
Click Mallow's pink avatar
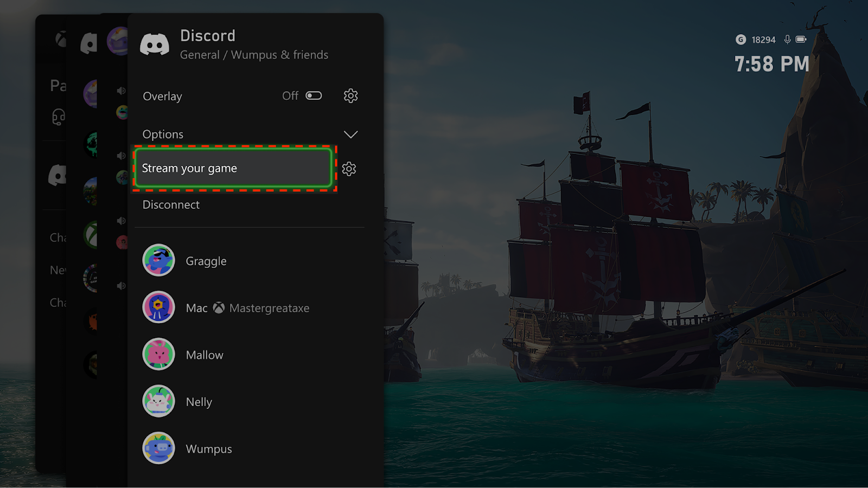point(158,354)
